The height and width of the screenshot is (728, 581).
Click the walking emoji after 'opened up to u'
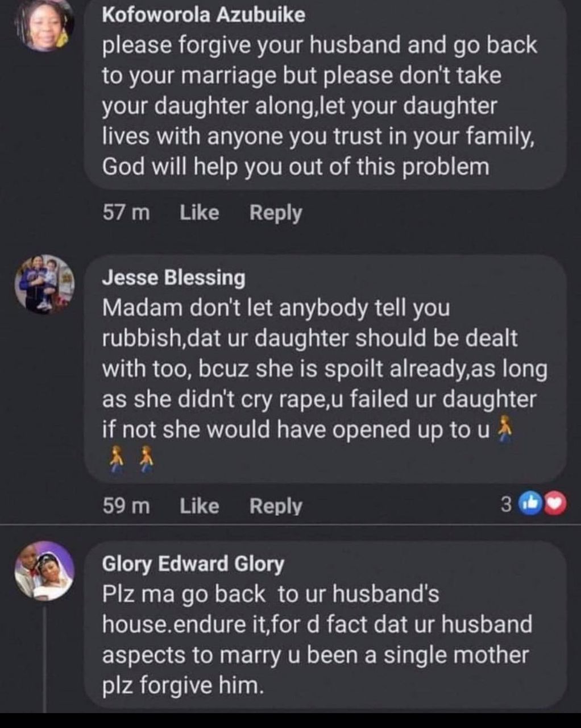pyautogui.click(x=505, y=429)
